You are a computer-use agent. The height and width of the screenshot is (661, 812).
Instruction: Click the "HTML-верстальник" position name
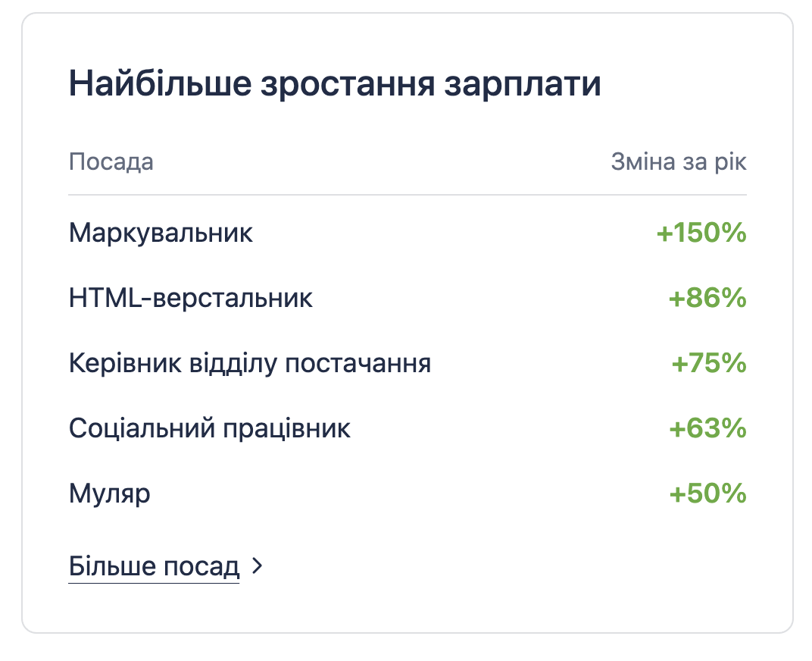pos(189,298)
